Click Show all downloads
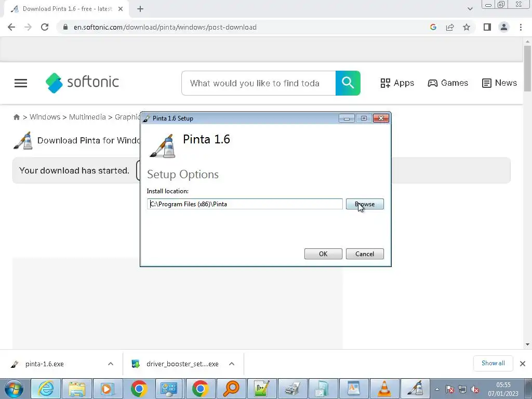The width and height of the screenshot is (532, 399). pyautogui.click(x=493, y=363)
